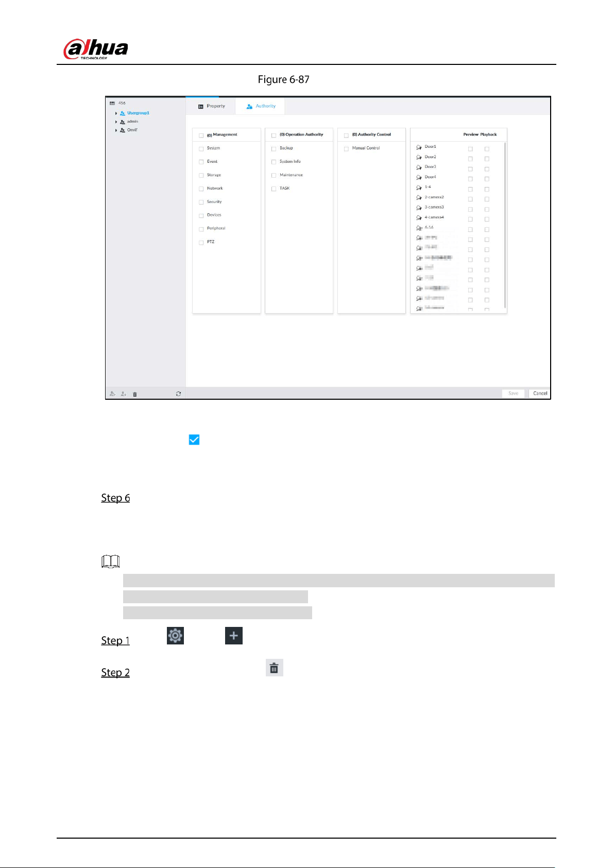Click the Dahua Technology logo
The width and height of the screenshot is (614, 868).
(96, 49)
